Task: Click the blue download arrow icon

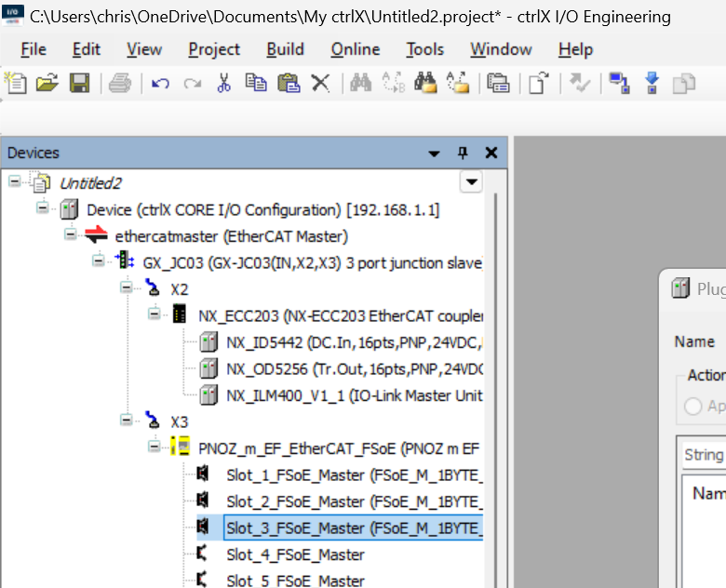Action: 652,84
